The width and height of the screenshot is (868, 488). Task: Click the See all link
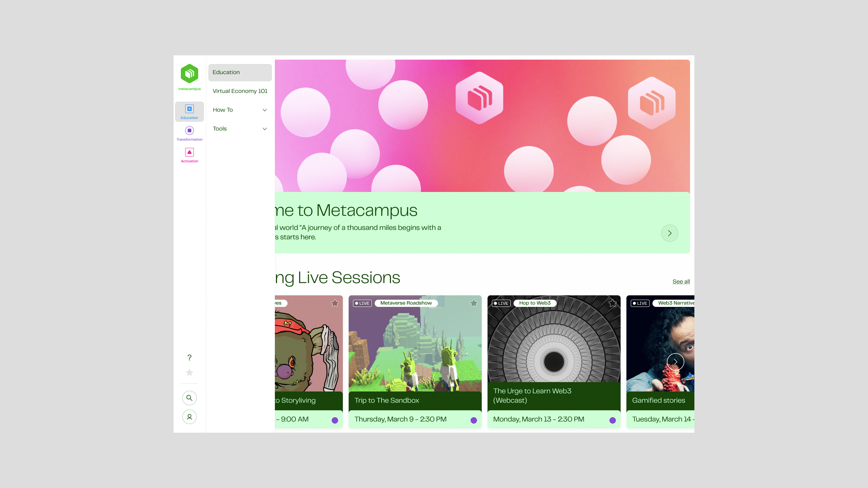coord(681,282)
